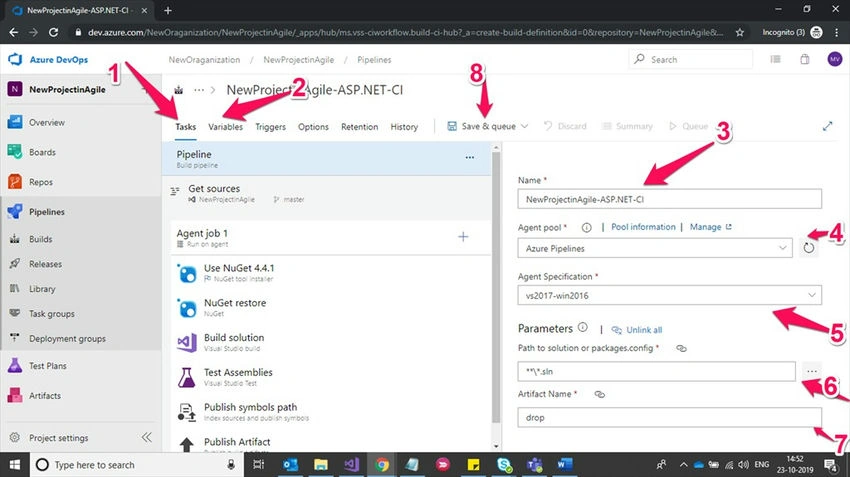Screen dimensions: 850x477
Task: Click the task list vertical scrollbar
Action: [496, 287]
